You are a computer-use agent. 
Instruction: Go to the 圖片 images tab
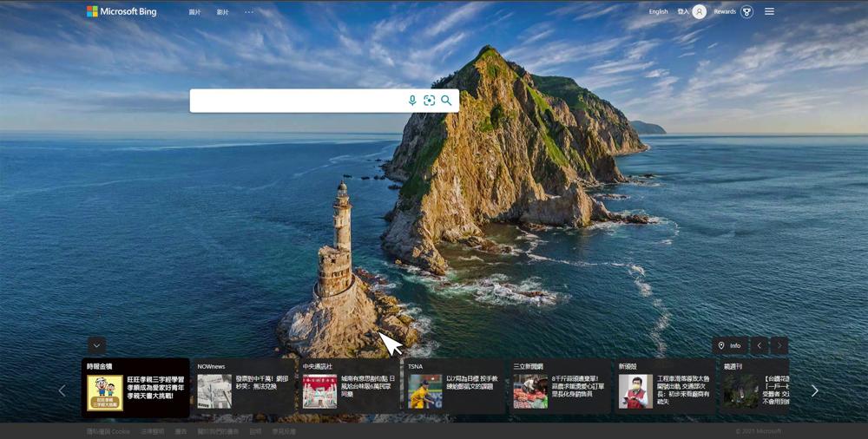point(194,12)
